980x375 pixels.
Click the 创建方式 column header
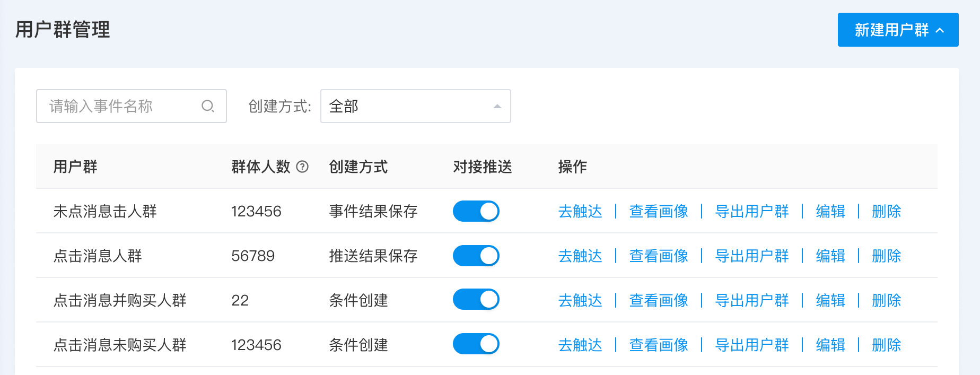click(358, 167)
